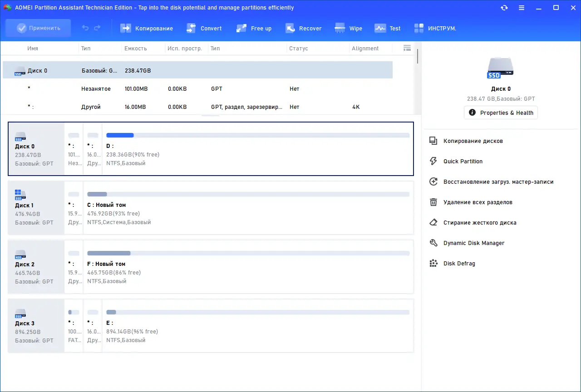
Task: Open the hamburger menu in title bar
Action: point(521,8)
